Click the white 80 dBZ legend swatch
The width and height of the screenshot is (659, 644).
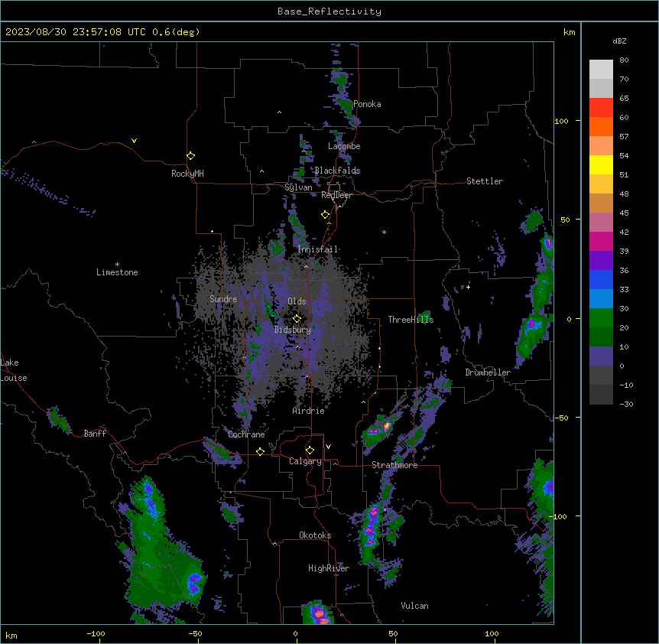601,70
